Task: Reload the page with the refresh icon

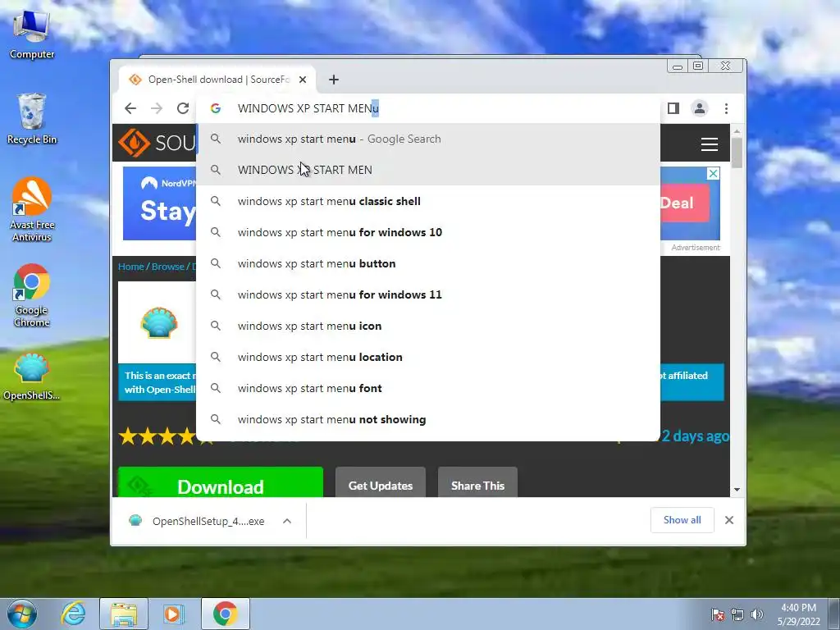Action: pos(183,108)
